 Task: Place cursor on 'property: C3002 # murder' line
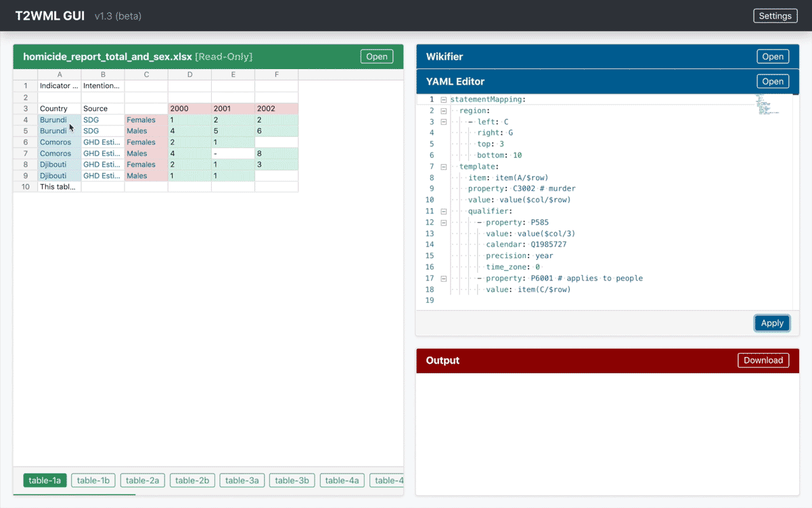(522, 189)
